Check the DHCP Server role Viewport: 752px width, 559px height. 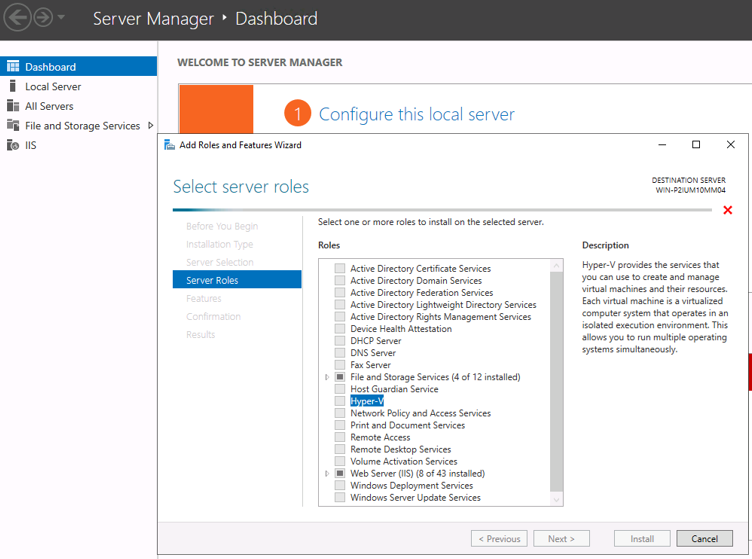(340, 341)
